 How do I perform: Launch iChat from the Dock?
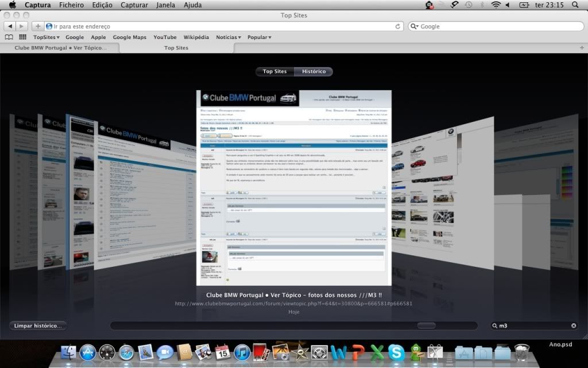click(165, 352)
